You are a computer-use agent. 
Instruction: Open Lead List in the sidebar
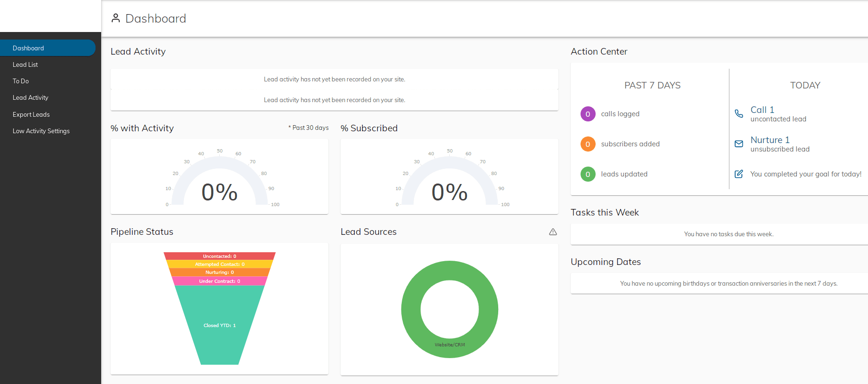pyautogui.click(x=25, y=65)
